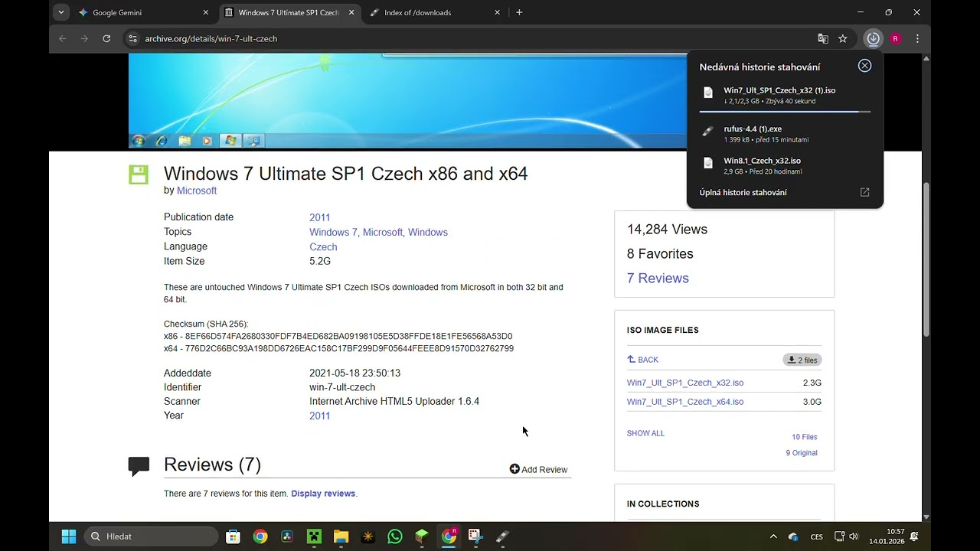Reload the current page

106,38
